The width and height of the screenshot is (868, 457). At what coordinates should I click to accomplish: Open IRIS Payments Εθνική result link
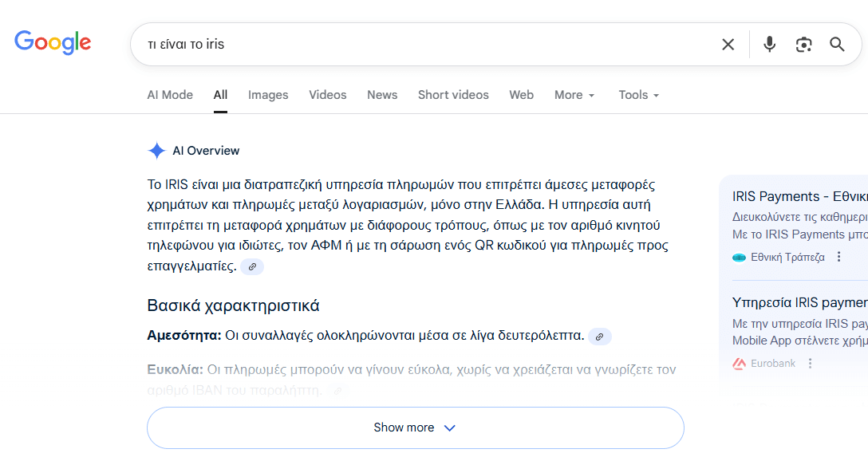(799, 196)
